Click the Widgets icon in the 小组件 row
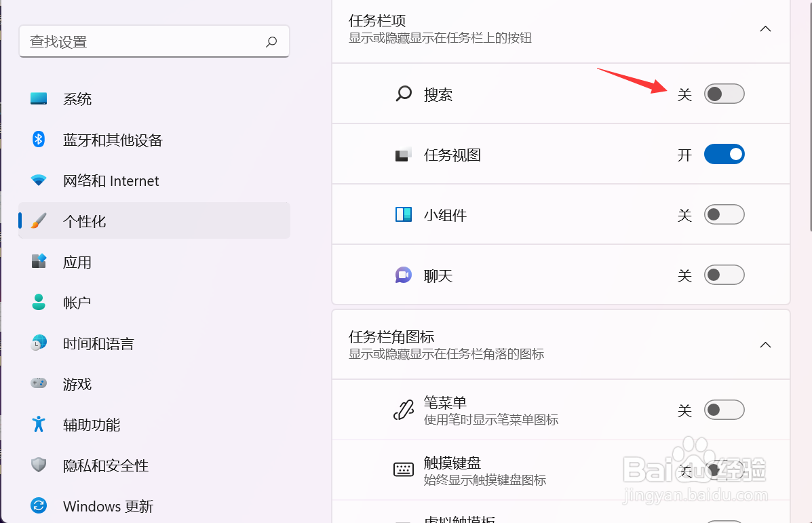This screenshot has height=523, width=812. point(404,214)
